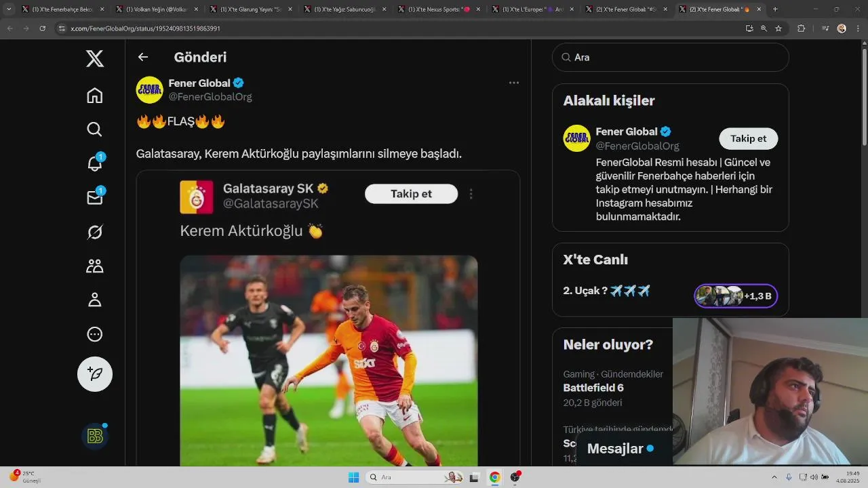The image size is (868, 488).
Task: Follow Galatasaray SK via Takip et button
Action: coord(411,194)
